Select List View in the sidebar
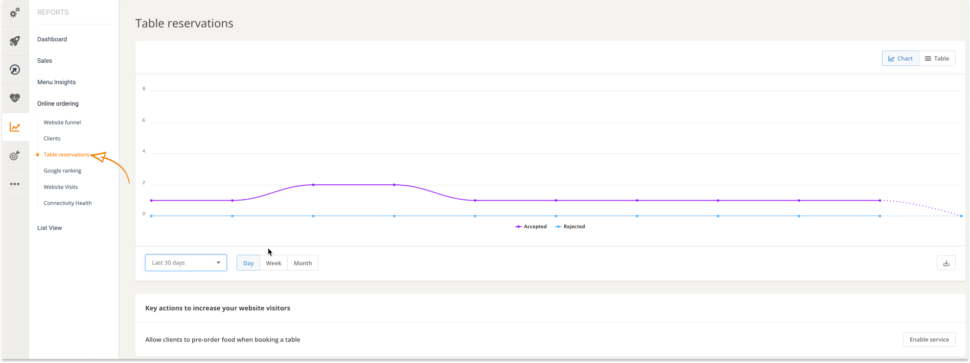Viewport: 970px width, 363px height. [49, 228]
